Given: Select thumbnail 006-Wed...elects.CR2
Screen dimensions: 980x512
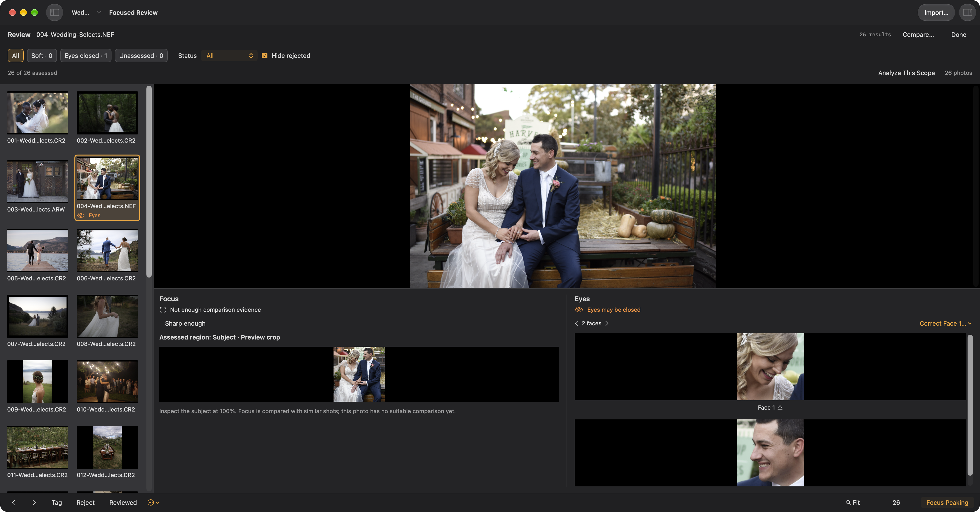Looking at the screenshot, I should coord(107,250).
